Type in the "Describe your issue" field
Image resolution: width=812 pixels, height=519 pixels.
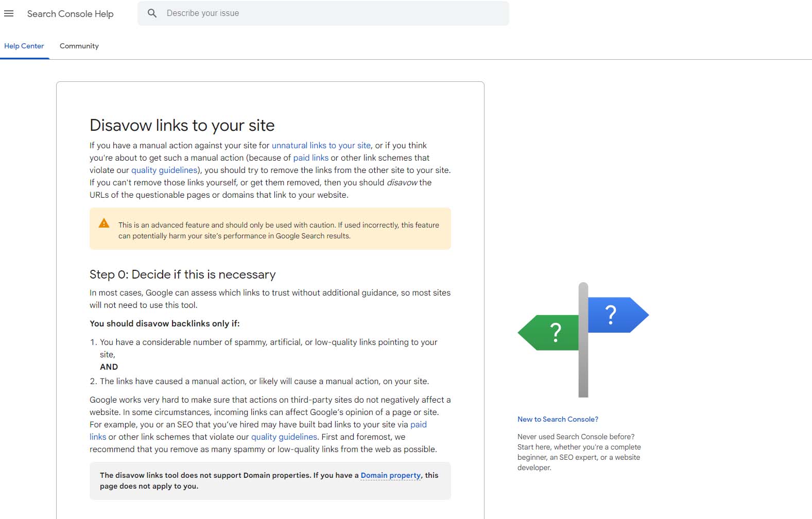[x=330, y=13]
